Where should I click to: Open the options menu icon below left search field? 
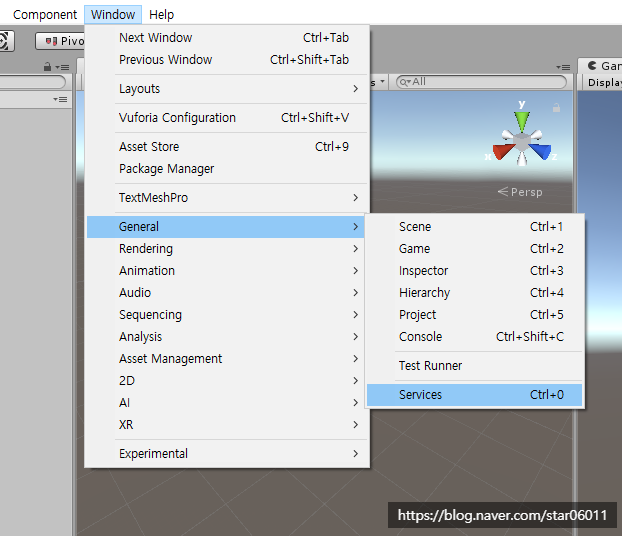coord(60,99)
